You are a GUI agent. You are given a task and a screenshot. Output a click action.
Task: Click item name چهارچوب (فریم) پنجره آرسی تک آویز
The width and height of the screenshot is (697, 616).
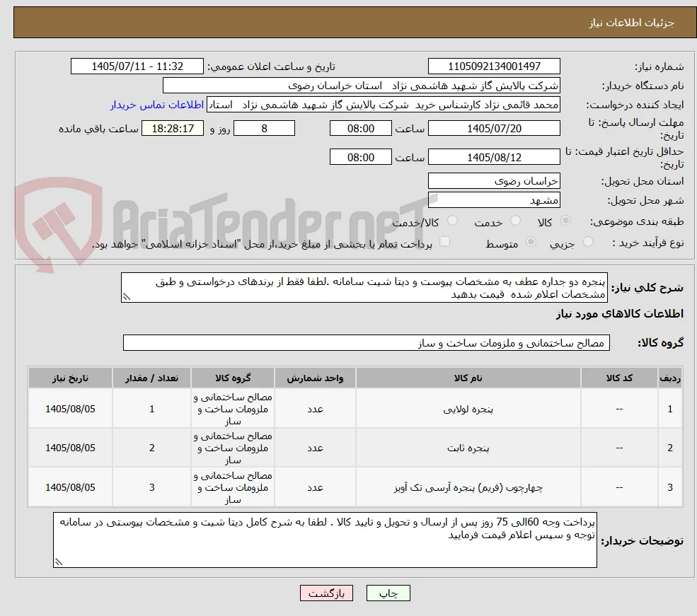468,488
